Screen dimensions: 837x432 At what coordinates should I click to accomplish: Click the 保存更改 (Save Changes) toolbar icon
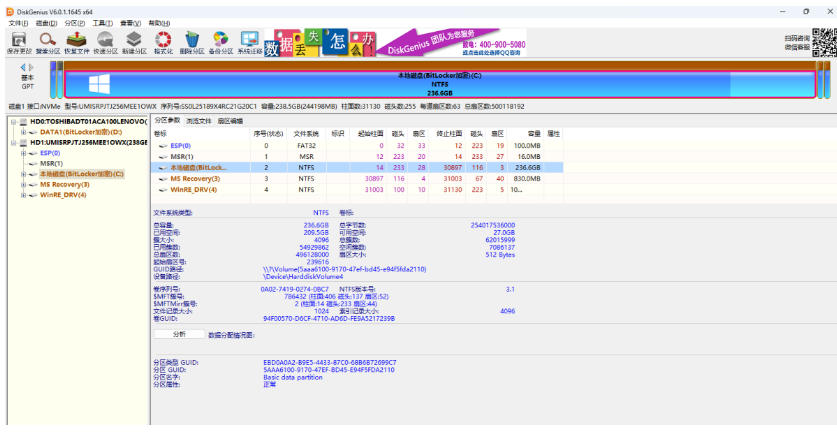tap(18, 41)
